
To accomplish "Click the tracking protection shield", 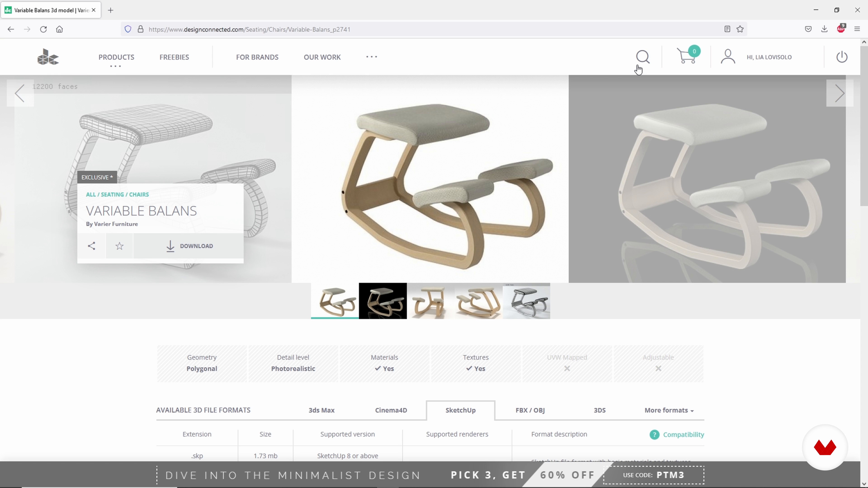I will coord(128,29).
